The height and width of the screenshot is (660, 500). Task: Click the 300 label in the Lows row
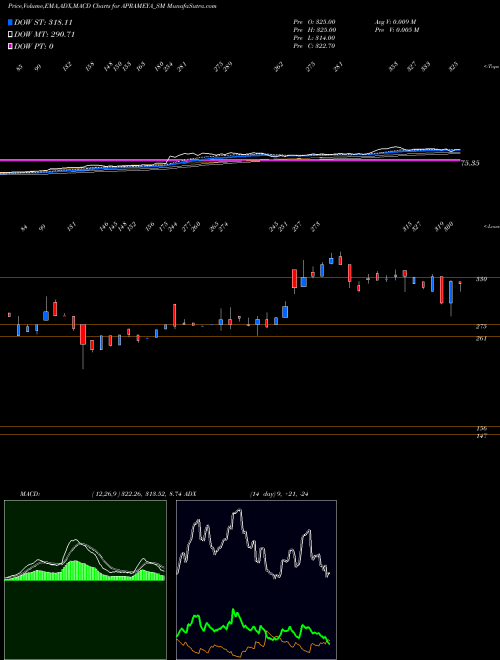(x=449, y=226)
